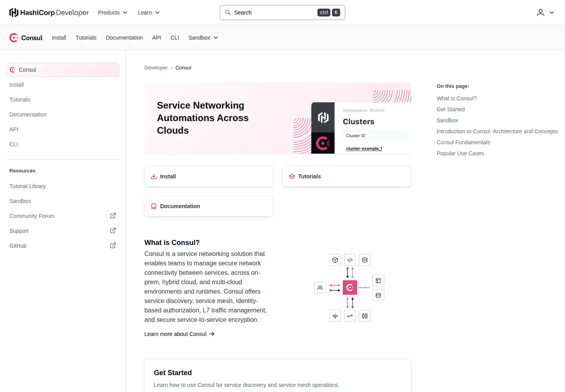This screenshot has width=565, height=392.
Task: Click Developer breadcrumb link
Action: (156, 68)
